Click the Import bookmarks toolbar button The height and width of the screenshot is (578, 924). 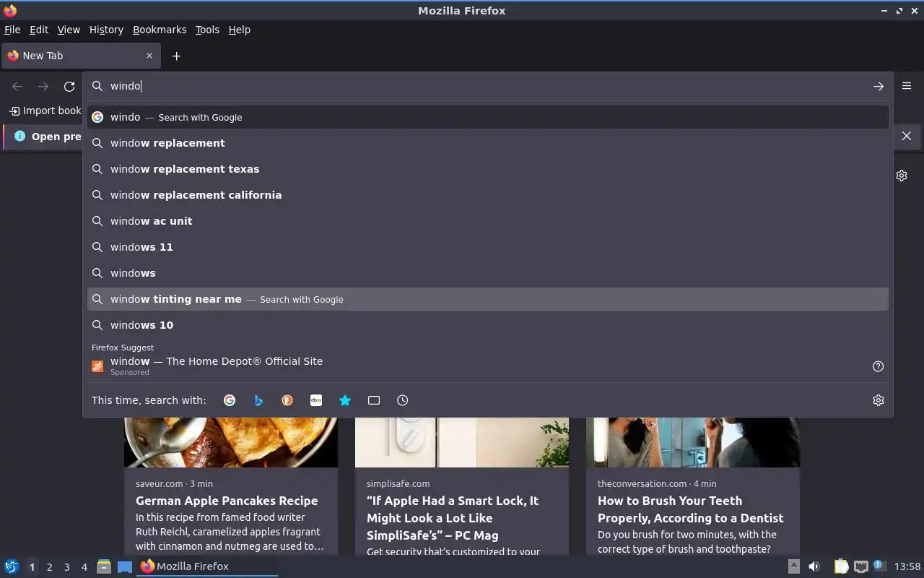click(45, 111)
